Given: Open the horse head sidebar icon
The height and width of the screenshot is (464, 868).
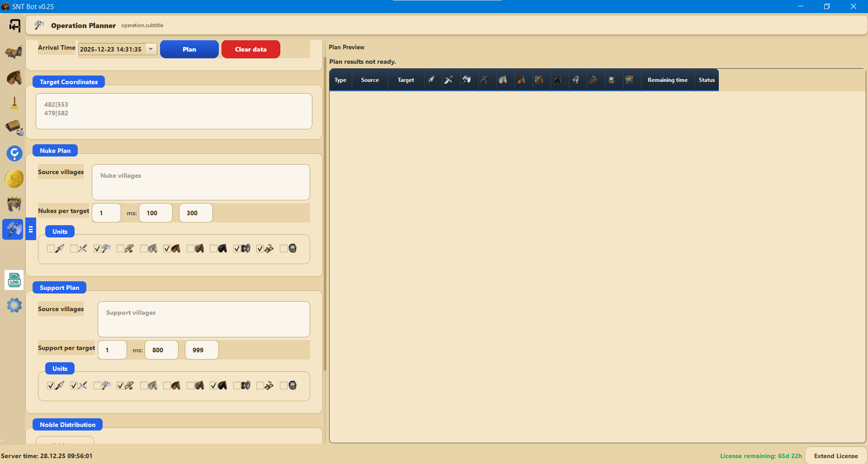Looking at the screenshot, I should (x=14, y=78).
